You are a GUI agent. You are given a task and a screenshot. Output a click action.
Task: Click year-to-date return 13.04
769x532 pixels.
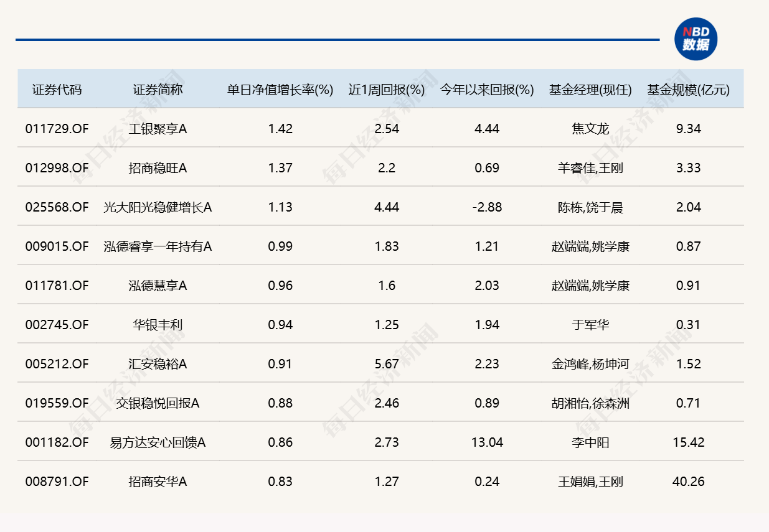(x=487, y=442)
